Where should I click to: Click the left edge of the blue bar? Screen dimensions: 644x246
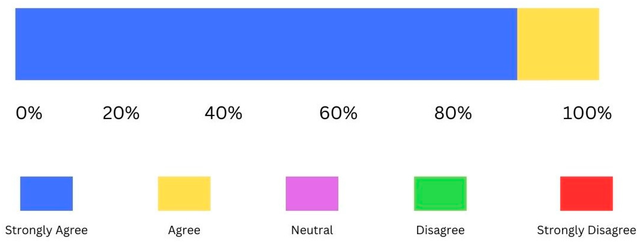16,44
